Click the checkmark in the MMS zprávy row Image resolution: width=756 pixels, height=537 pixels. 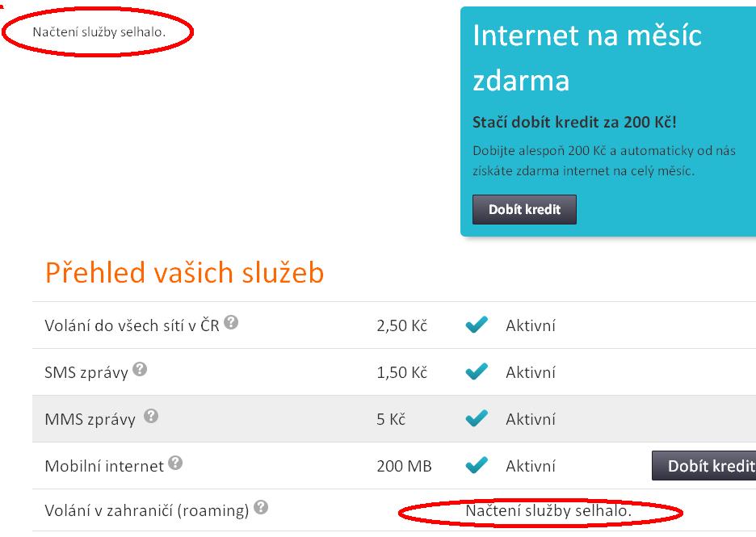pos(477,419)
